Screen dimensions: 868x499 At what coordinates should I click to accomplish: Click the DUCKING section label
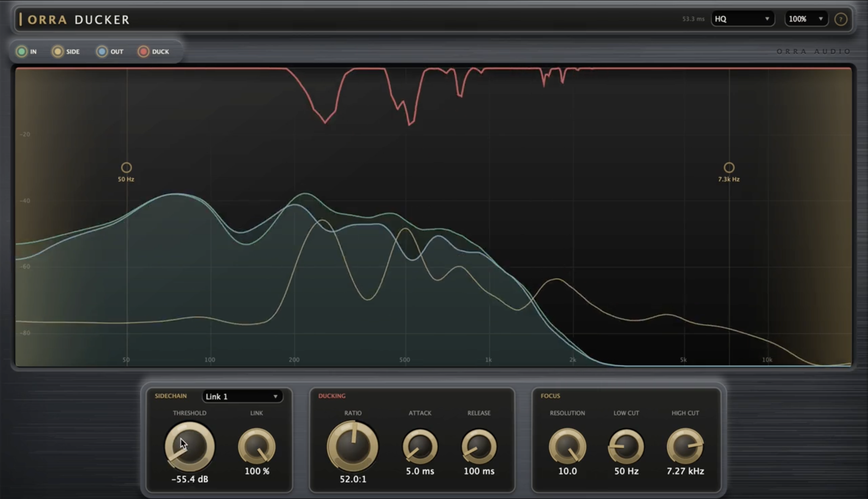[332, 396]
